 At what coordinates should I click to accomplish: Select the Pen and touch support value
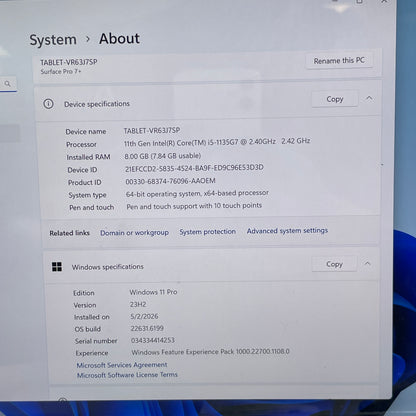pyautogui.click(x=194, y=206)
